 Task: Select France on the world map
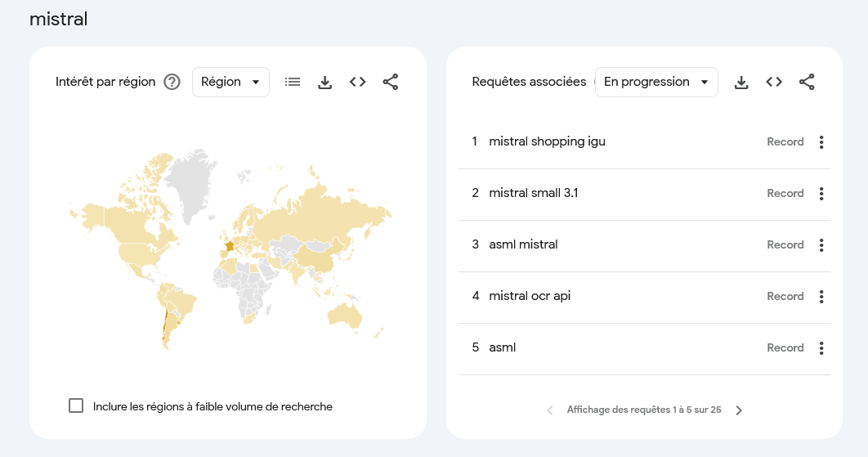point(229,246)
